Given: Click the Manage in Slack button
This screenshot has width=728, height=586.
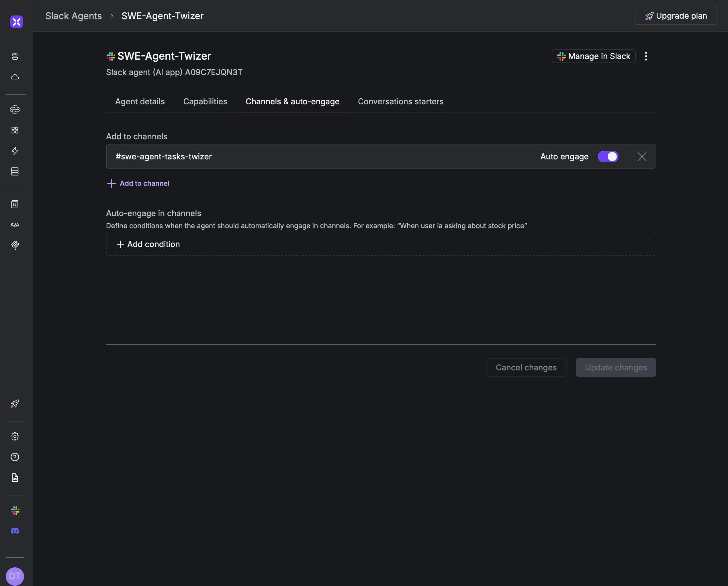Looking at the screenshot, I should click(594, 56).
